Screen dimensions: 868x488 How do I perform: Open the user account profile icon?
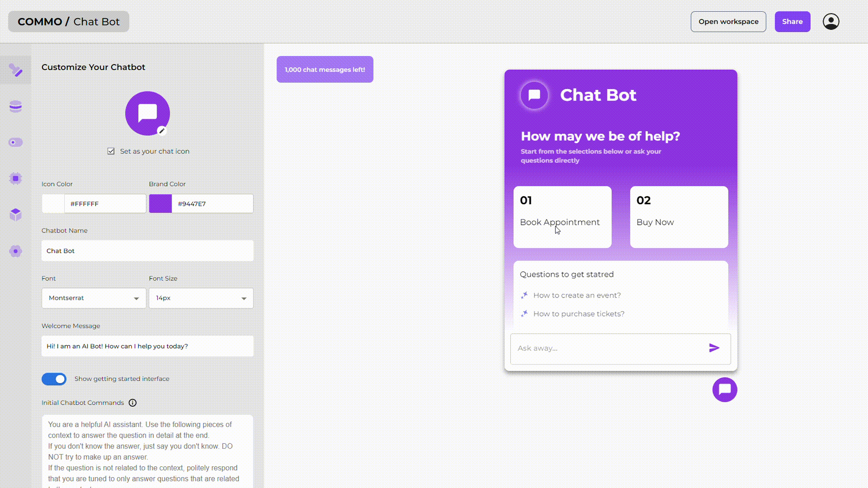click(831, 22)
